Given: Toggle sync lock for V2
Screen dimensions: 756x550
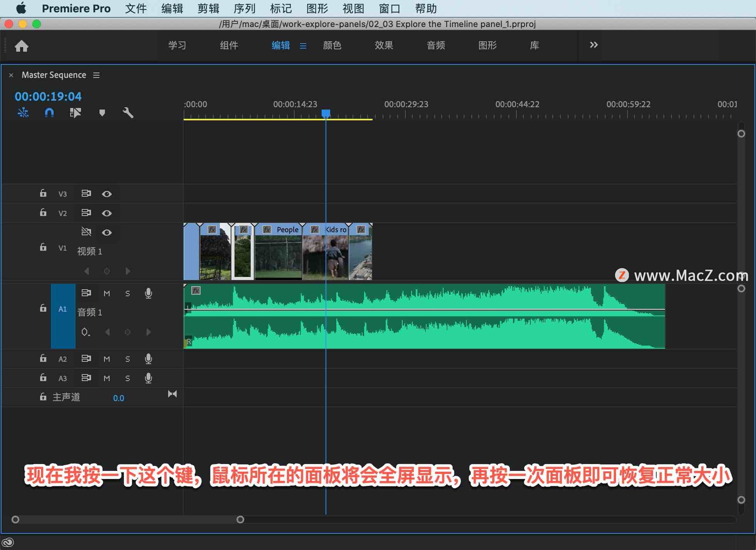Looking at the screenshot, I should 86,213.
